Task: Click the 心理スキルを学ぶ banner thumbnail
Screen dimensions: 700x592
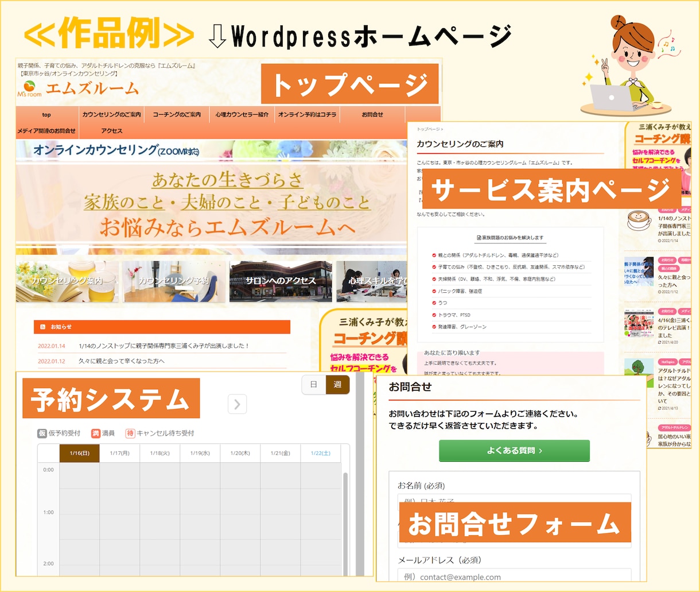Action: point(372,281)
